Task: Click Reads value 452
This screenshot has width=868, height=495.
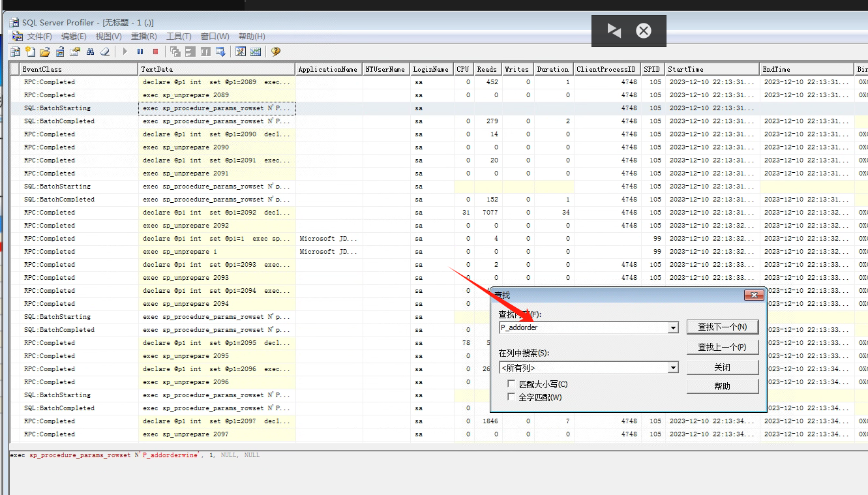Action: (x=492, y=82)
